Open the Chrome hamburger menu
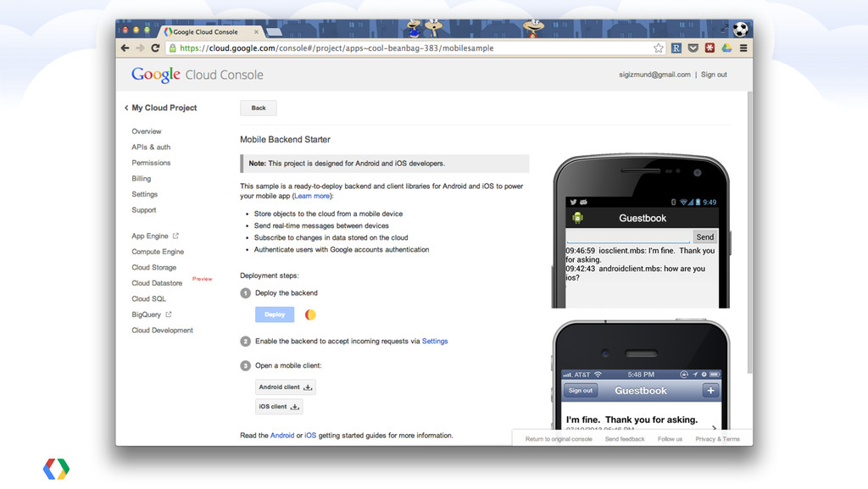Viewport: 868px width, 489px height. point(743,48)
